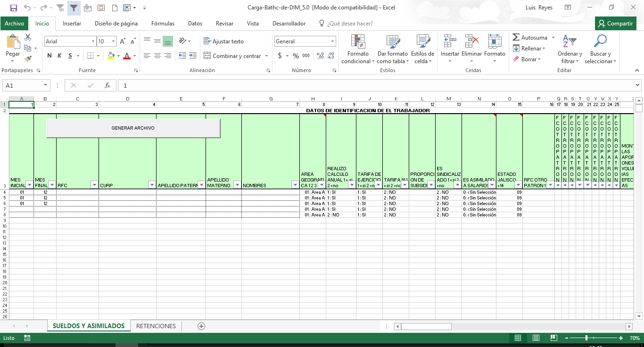The height and width of the screenshot is (347, 644).
Task: Toggle the Filter funnel icon in quick access toolbar
Action: pos(74,8)
